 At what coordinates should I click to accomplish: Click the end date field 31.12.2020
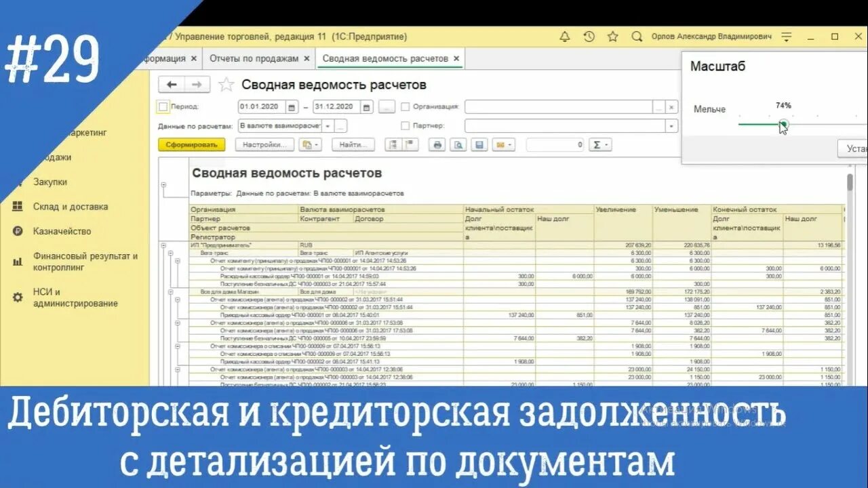click(x=337, y=107)
